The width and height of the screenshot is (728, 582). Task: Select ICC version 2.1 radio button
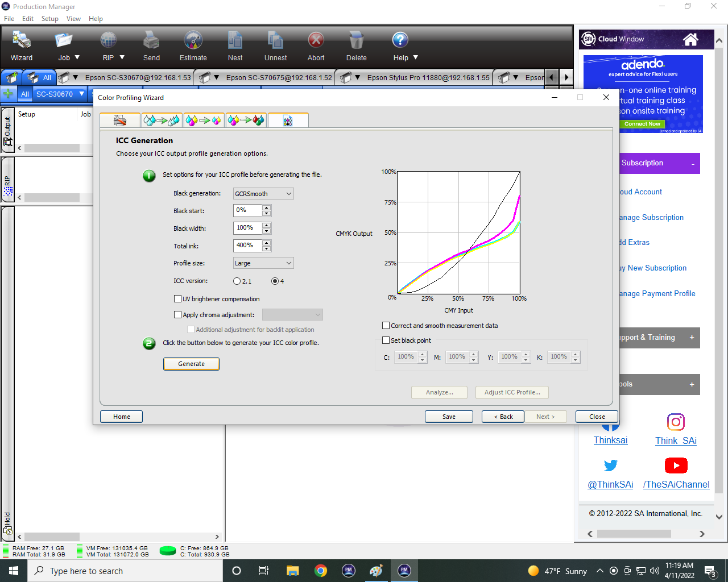point(237,281)
